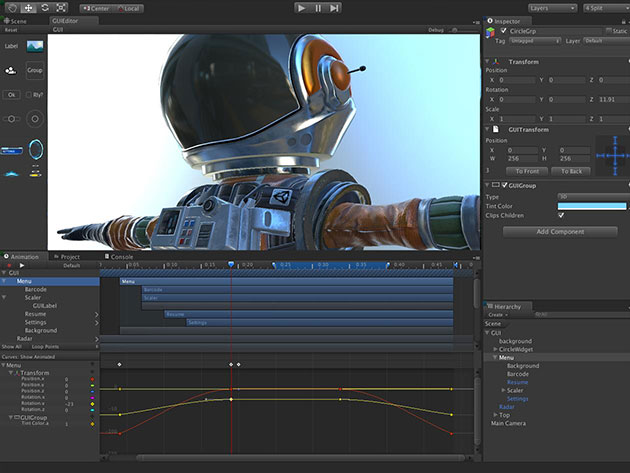The image size is (630, 473).
Task: Click Loop Points in Animation panel
Action: click(45, 347)
